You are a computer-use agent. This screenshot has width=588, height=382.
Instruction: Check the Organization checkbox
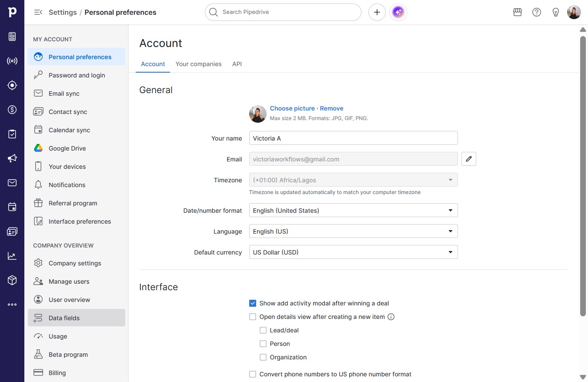point(263,357)
